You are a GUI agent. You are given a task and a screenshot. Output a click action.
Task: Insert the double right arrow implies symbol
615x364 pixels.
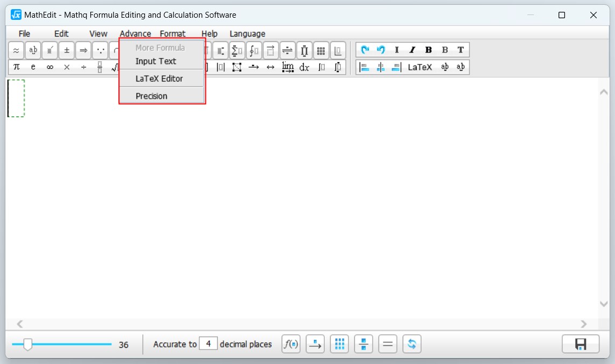click(83, 50)
